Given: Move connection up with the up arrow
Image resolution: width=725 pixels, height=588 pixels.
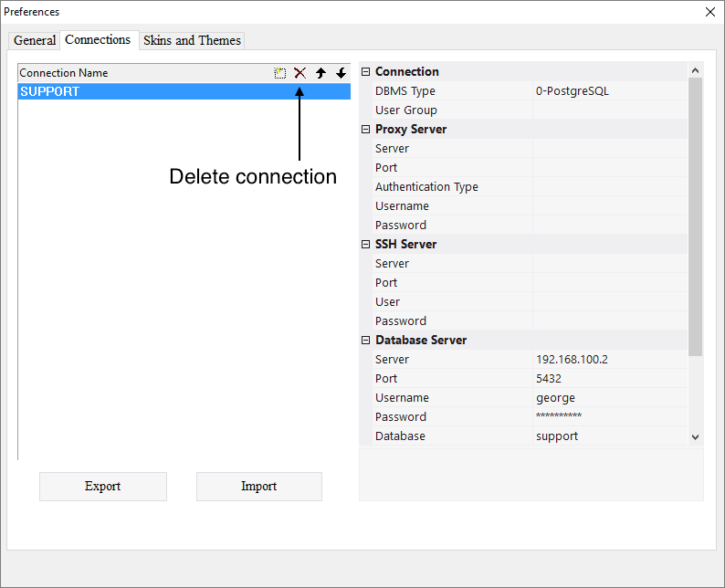Looking at the screenshot, I should 320,73.
